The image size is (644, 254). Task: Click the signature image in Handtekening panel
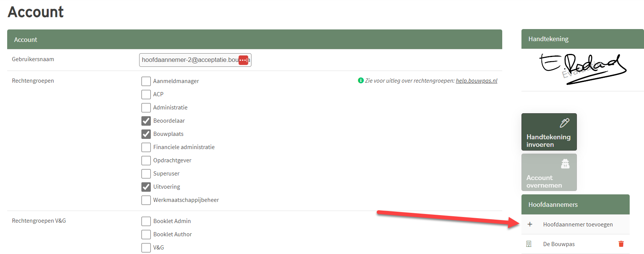pyautogui.click(x=582, y=69)
